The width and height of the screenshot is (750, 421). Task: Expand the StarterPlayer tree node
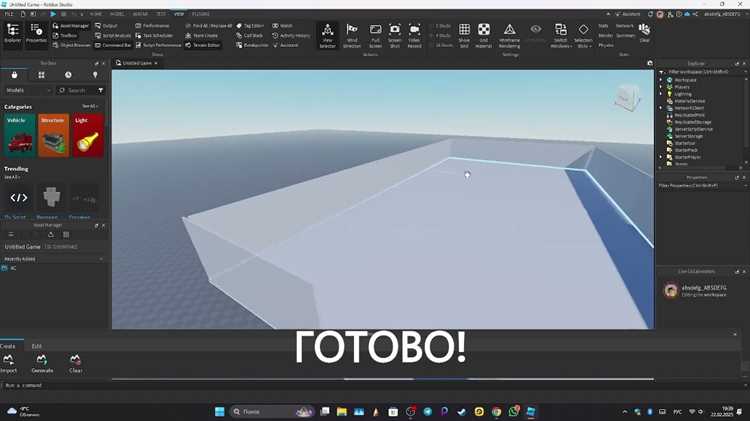tap(662, 157)
